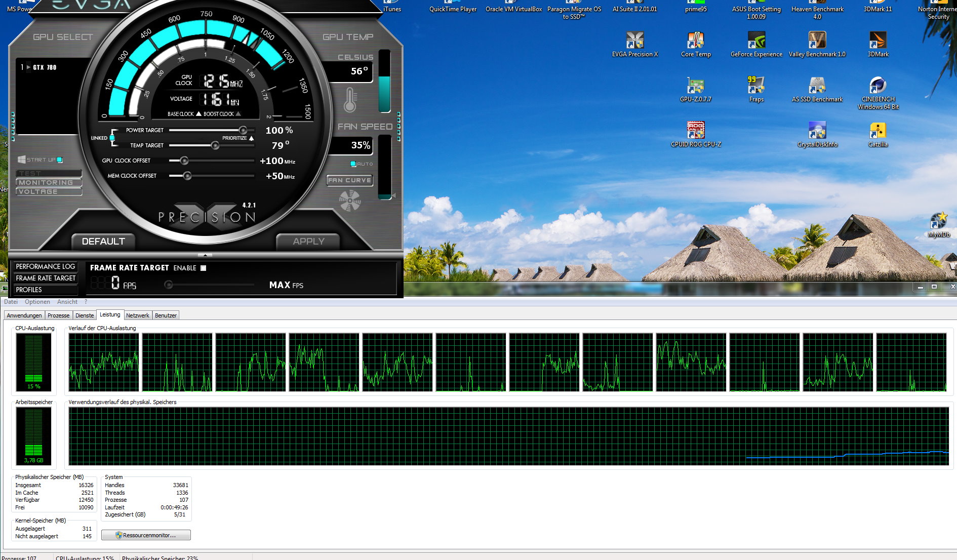The width and height of the screenshot is (957, 560).
Task: Open Oracle VM VirtualBox shortcut
Action: [x=513, y=7]
